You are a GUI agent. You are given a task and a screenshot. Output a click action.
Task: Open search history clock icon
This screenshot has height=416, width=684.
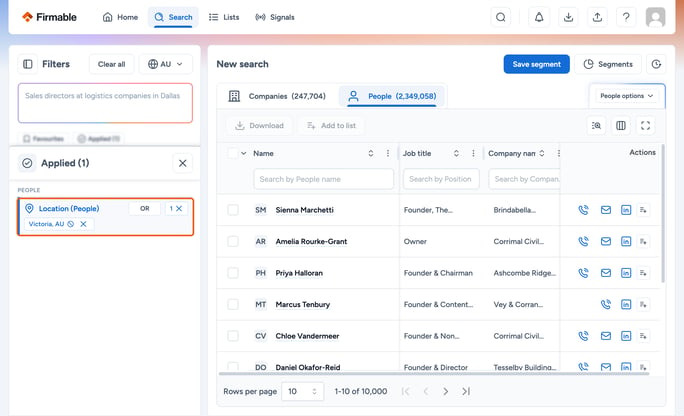[x=656, y=64]
